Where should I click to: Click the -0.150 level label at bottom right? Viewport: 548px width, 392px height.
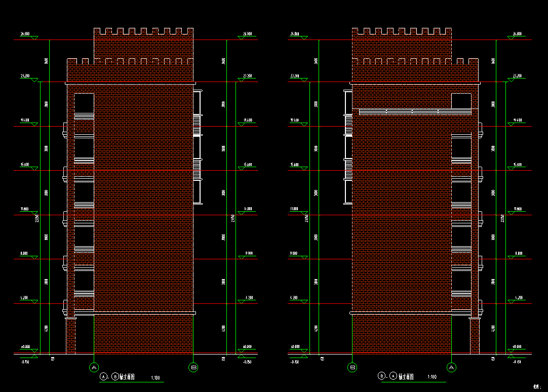[517, 362]
